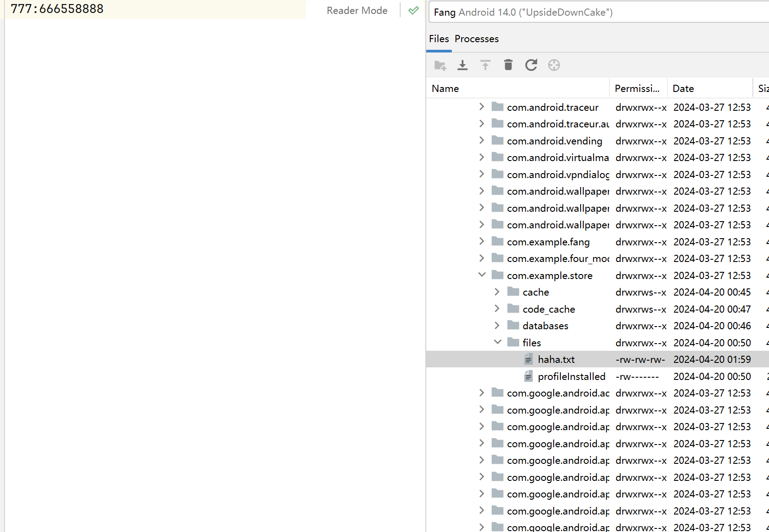
Task: Click the files folder icon
Action: pos(513,342)
